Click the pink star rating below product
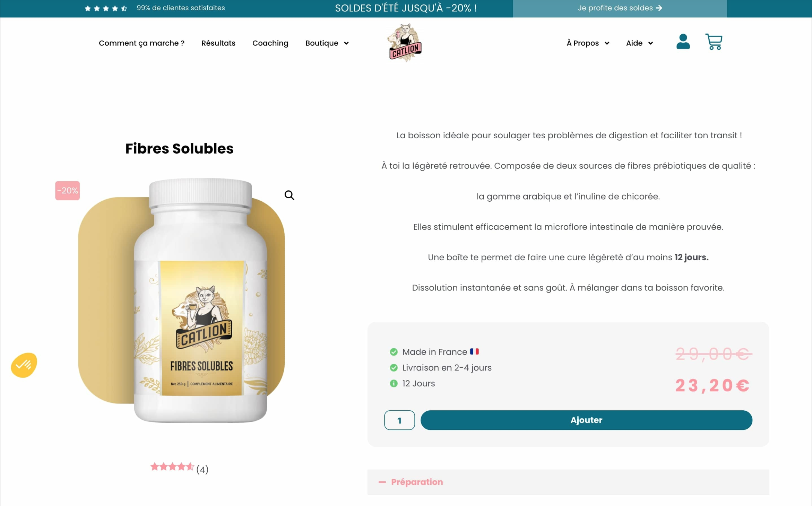Image resolution: width=812 pixels, height=506 pixels. [x=172, y=467]
